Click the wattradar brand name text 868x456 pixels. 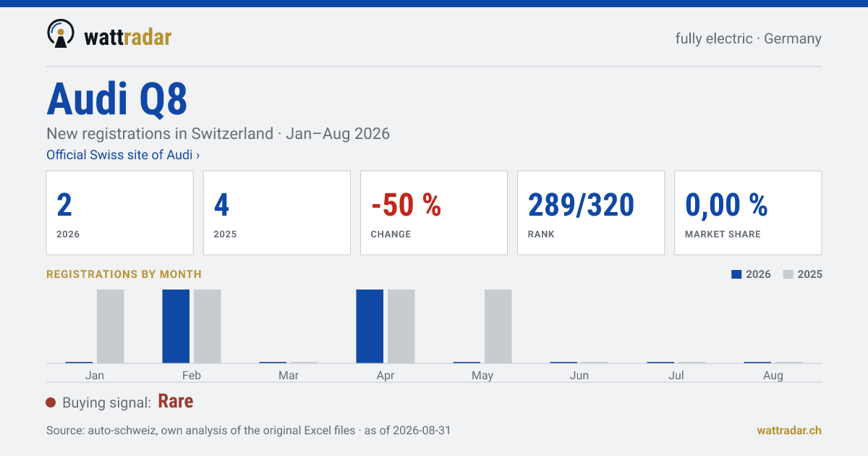click(x=128, y=36)
